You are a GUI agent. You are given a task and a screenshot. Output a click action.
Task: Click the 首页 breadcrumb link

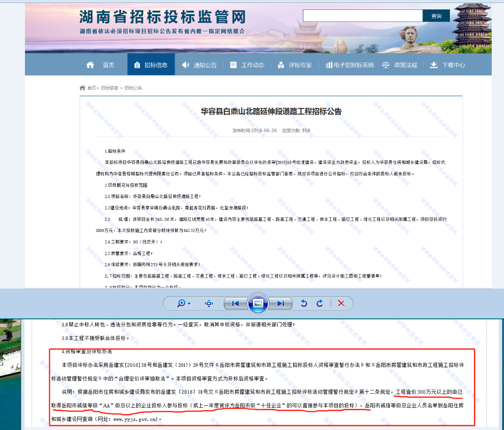click(91, 88)
